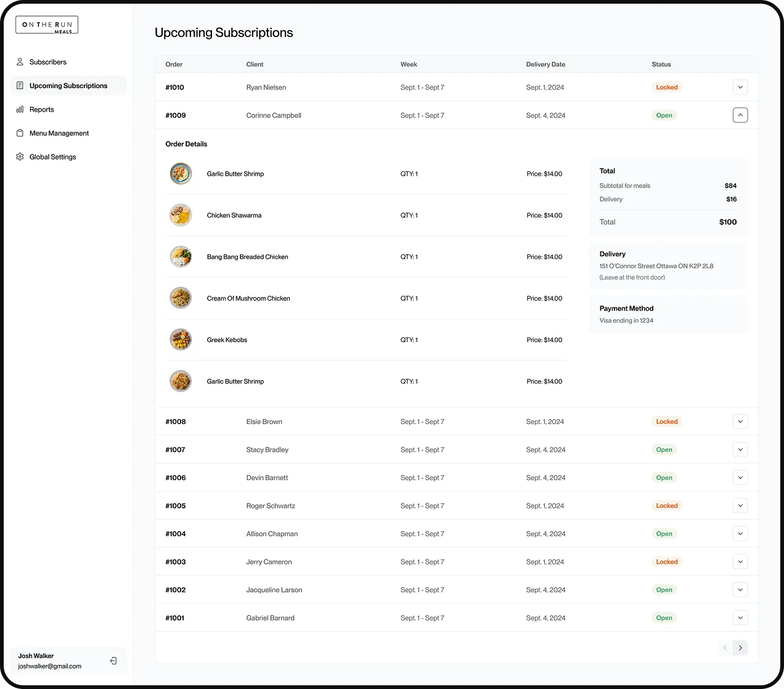Click the Chicken Shawarma meal thumbnail
This screenshot has height=689, width=784.
pos(181,215)
